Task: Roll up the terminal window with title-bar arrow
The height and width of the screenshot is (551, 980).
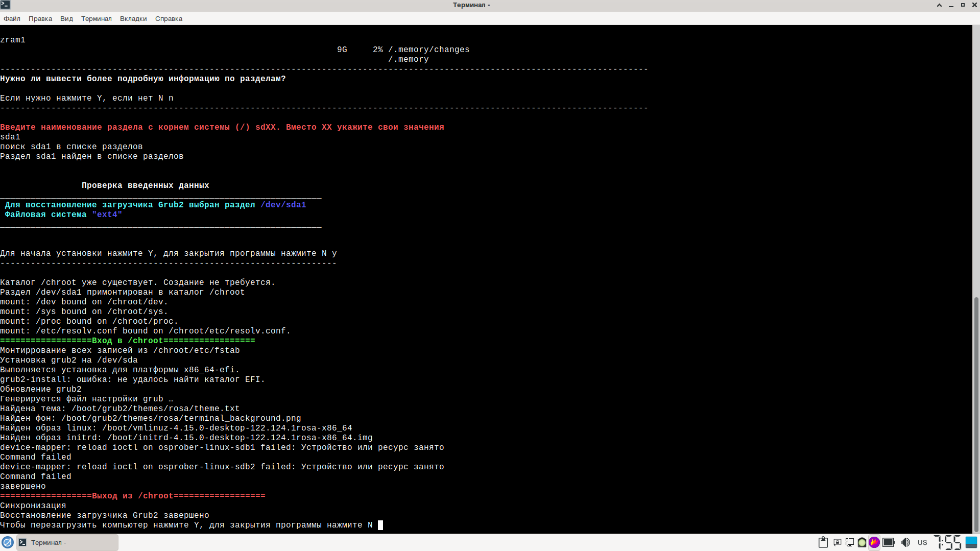Action: (939, 5)
